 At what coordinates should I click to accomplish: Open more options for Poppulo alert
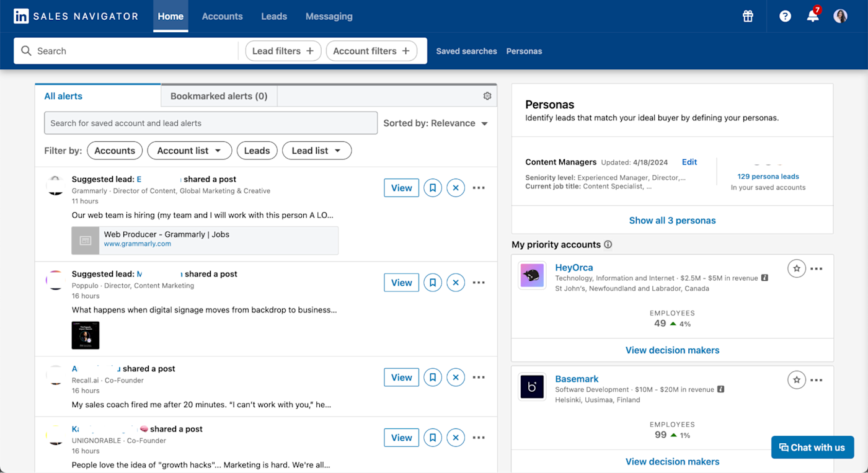point(479,283)
